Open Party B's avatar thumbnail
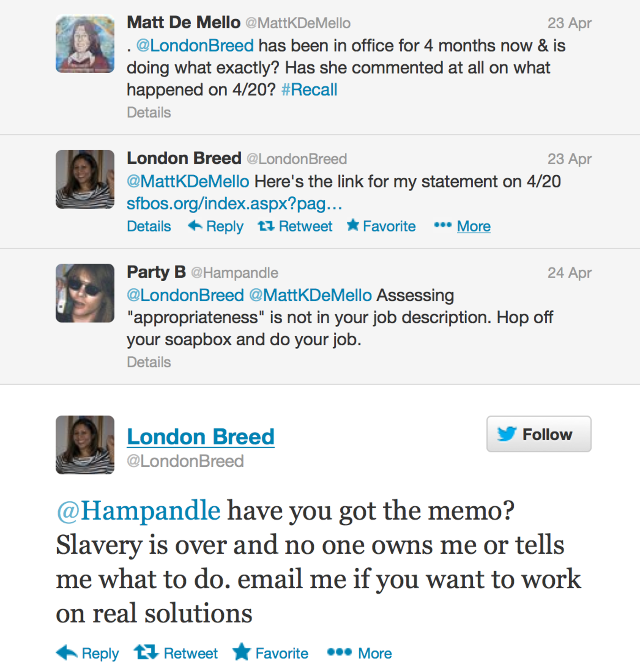 tap(85, 293)
